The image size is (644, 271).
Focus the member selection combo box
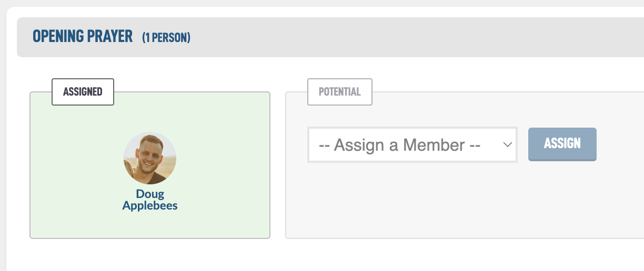[412, 144]
